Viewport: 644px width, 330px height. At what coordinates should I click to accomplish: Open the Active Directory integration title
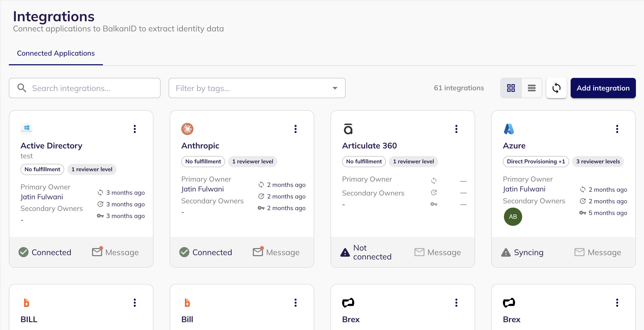coord(51,146)
